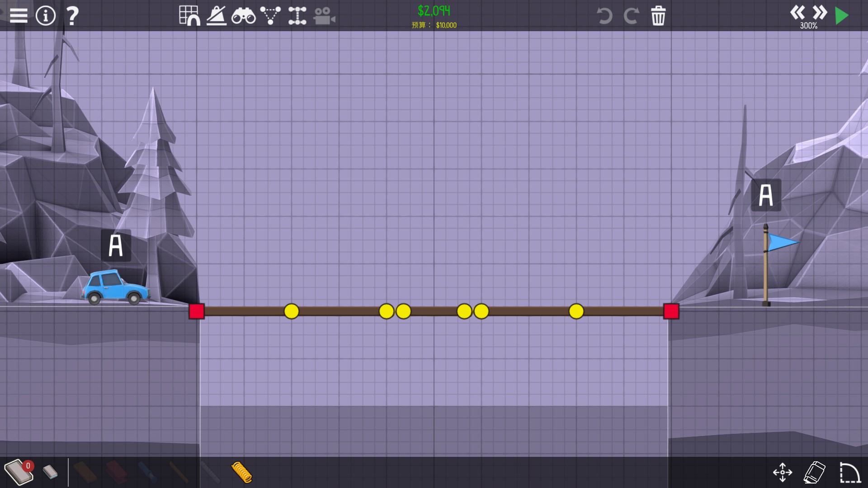The image size is (868, 488).
Task: Select the small eraser tool
Action: point(50,472)
